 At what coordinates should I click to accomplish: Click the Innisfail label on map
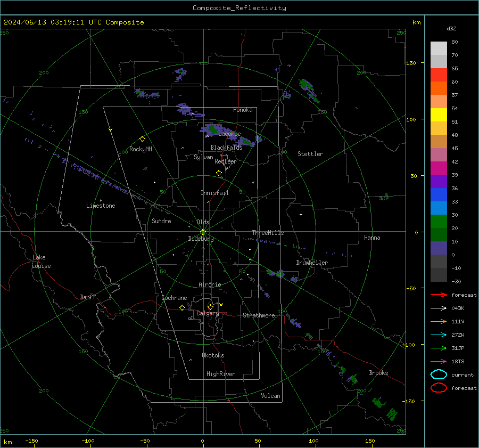pyautogui.click(x=214, y=193)
